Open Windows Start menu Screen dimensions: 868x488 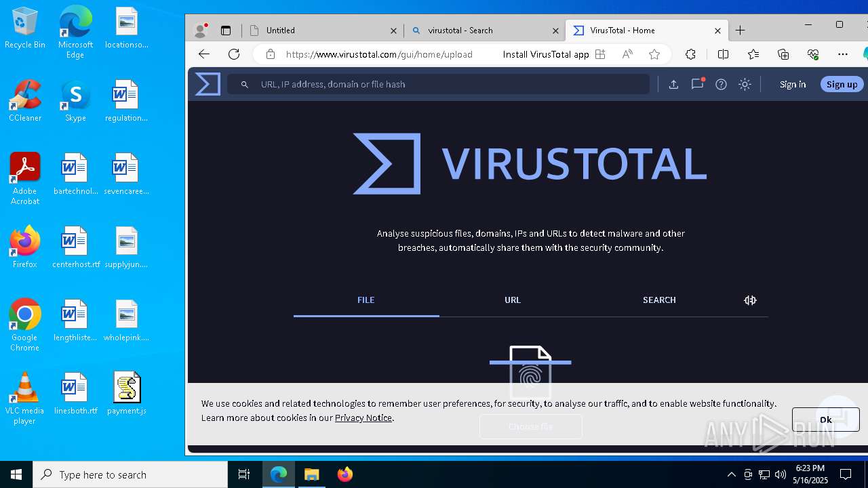(16, 474)
